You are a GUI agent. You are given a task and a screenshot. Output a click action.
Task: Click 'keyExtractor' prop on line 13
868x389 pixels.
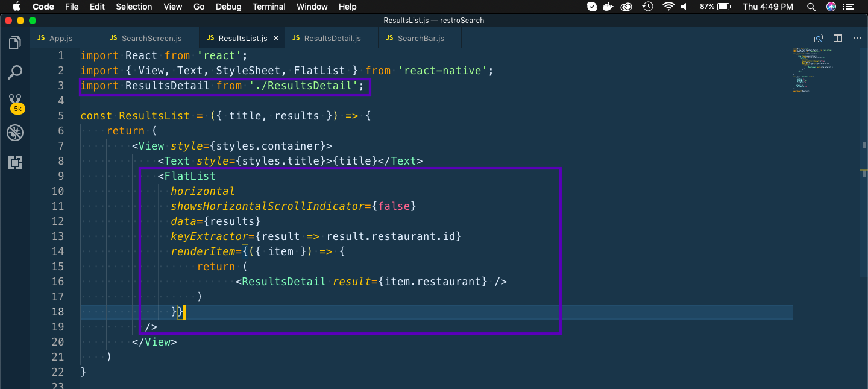(x=210, y=236)
